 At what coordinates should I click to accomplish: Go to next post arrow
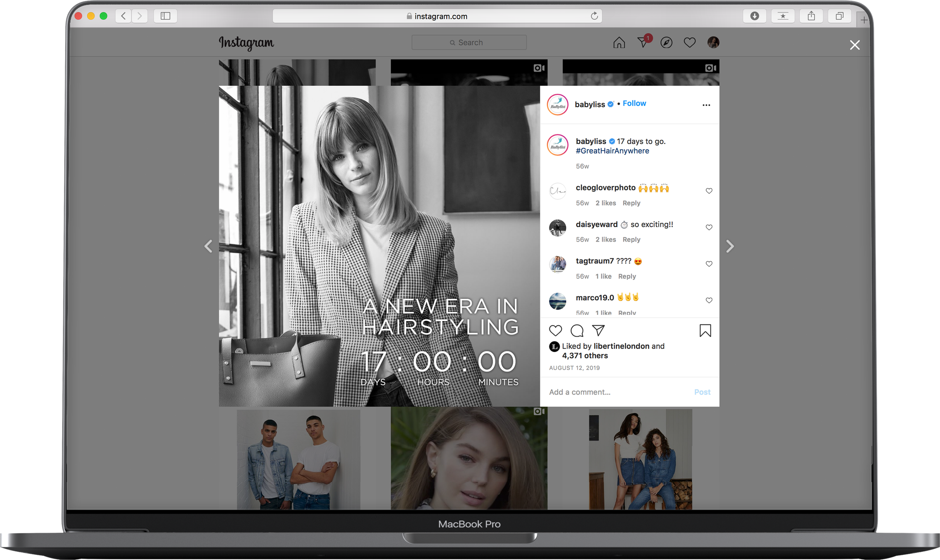click(x=730, y=246)
